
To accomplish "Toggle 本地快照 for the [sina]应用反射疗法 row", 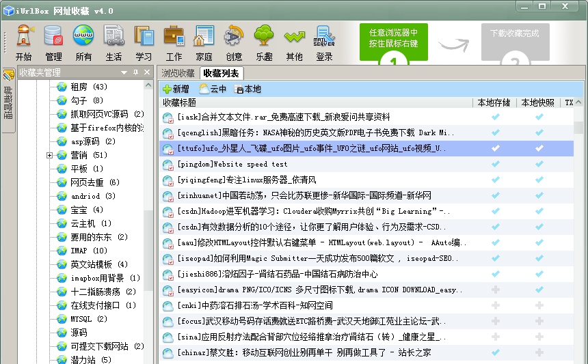I will pos(539,337).
